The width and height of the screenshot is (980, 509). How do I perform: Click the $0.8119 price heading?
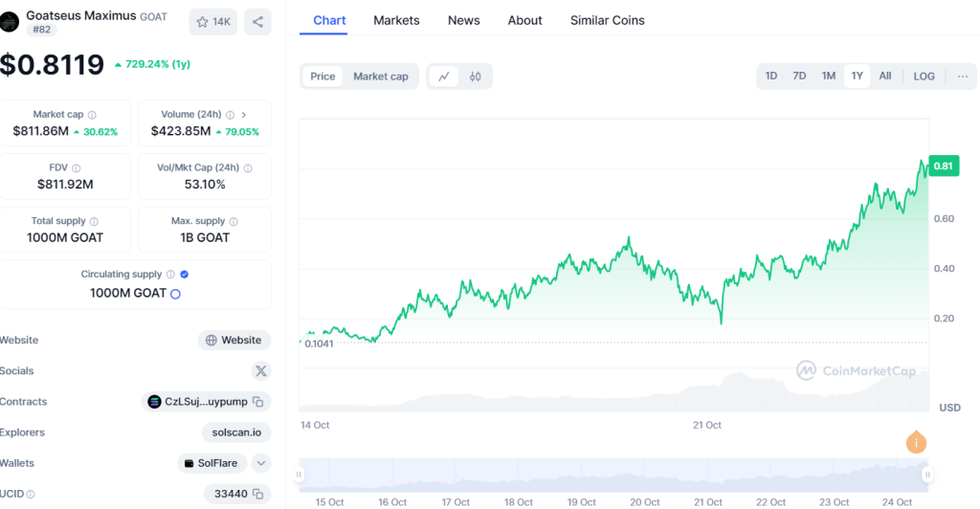(x=52, y=65)
